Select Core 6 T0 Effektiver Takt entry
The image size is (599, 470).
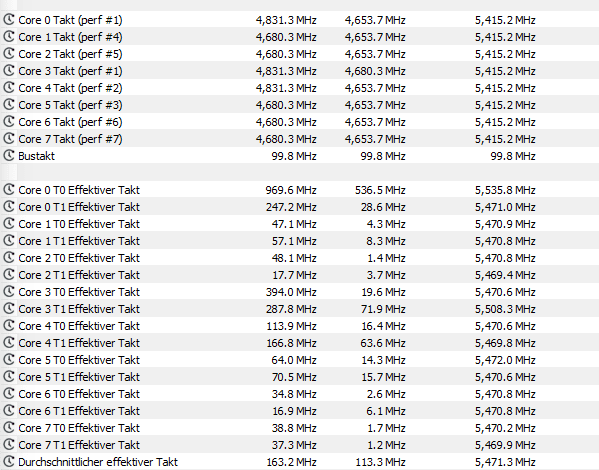tap(300, 394)
